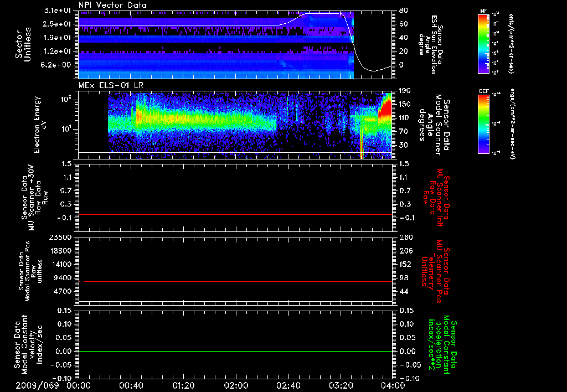Click the '02:40' time axis label
Screen dimensions: 567x392
[x=288, y=385]
